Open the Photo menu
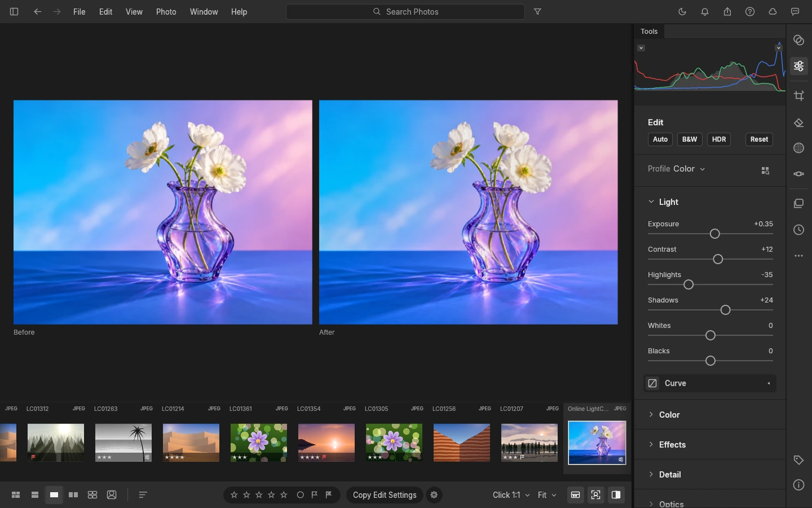The width and height of the screenshot is (812, 508). (x=166, y=11)
